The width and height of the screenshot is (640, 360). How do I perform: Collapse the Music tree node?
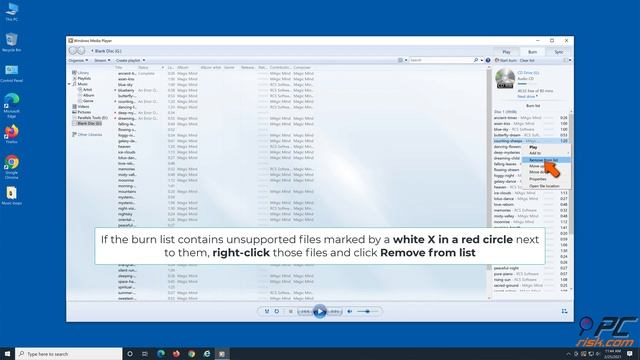coord(69,84)
